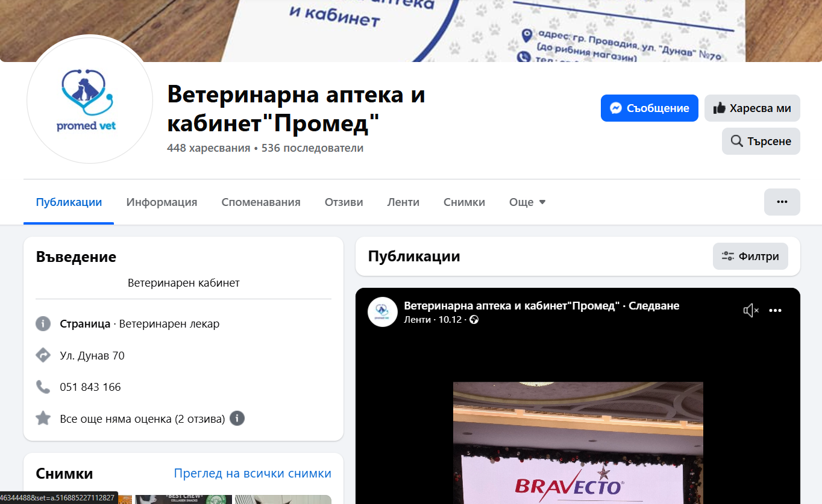Open the Ленти tab
822x504 pixels.
coord(403,202)
